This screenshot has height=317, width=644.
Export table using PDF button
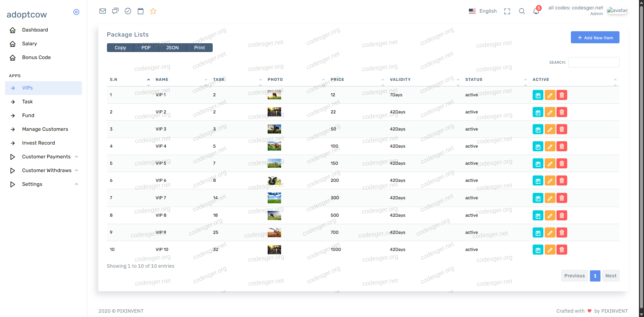[146, 48]
